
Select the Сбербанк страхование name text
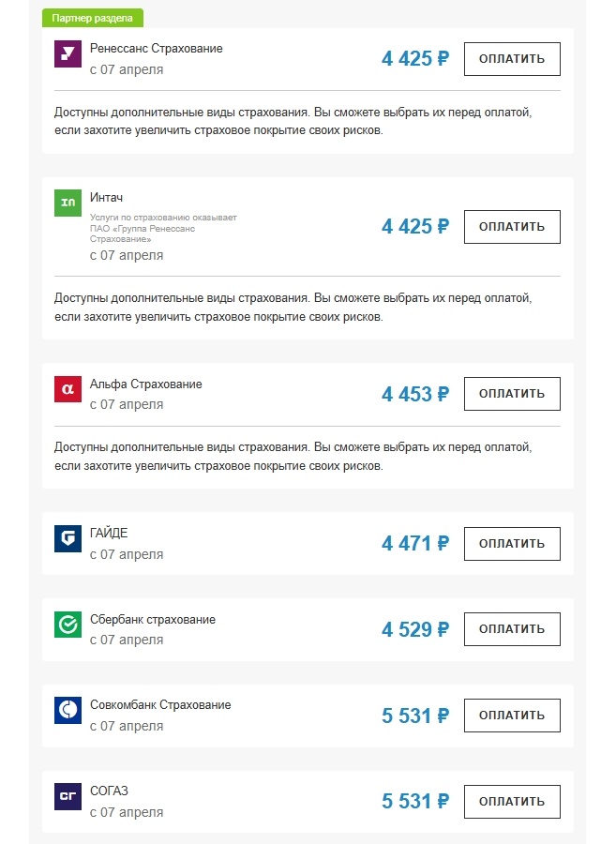coord(153,620)
